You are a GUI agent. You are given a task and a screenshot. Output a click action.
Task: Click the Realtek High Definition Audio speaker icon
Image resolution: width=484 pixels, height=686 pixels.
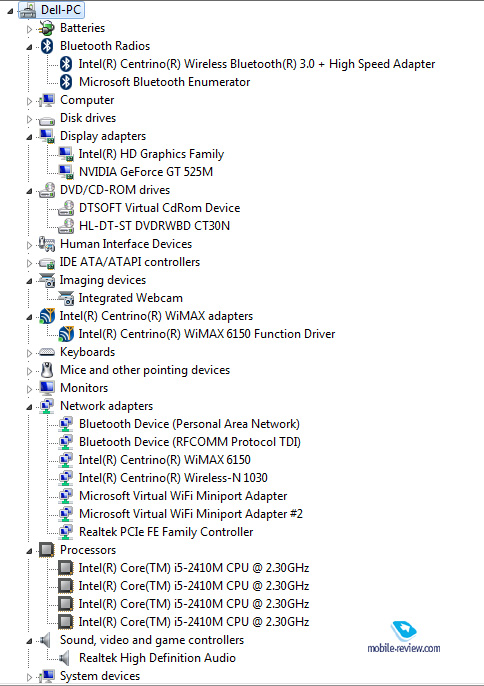pyautogui.click(x=64, y=658)
